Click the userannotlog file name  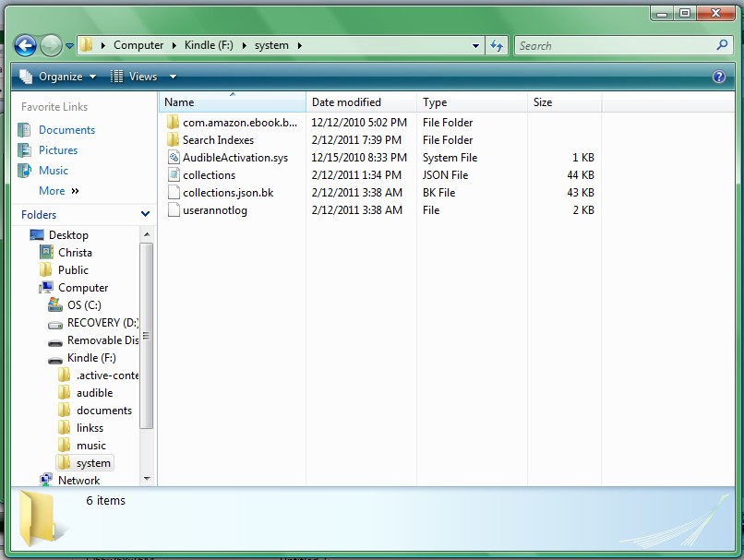[215, 210]
